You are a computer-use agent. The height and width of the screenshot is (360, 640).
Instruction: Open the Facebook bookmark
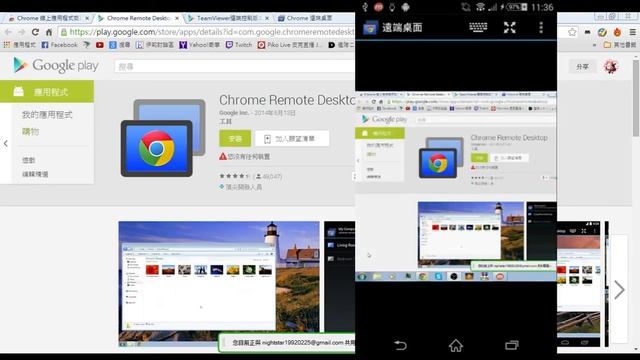point(60,45)
